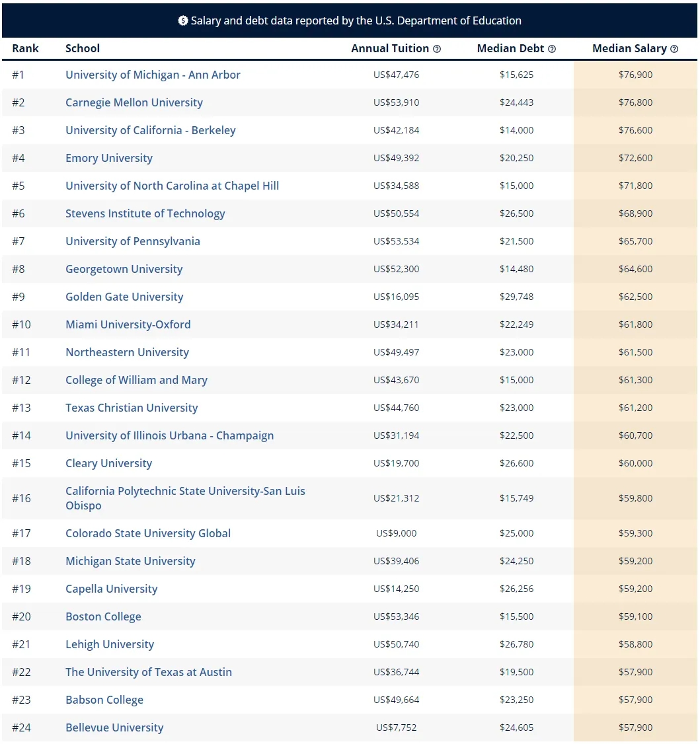Visit the Boston College page
This screenshot has height=744, width=700.
coord(103,616)
